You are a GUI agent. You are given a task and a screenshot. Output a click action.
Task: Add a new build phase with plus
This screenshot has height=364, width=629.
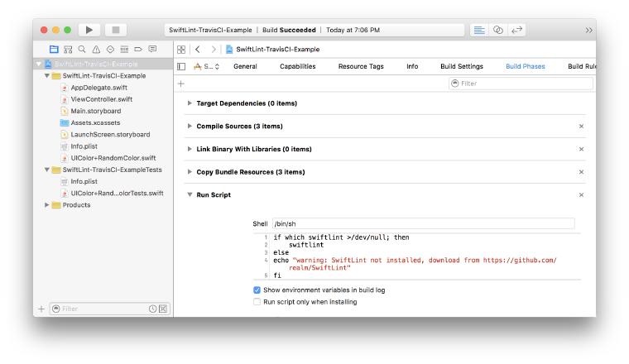[x=181, y=84]
